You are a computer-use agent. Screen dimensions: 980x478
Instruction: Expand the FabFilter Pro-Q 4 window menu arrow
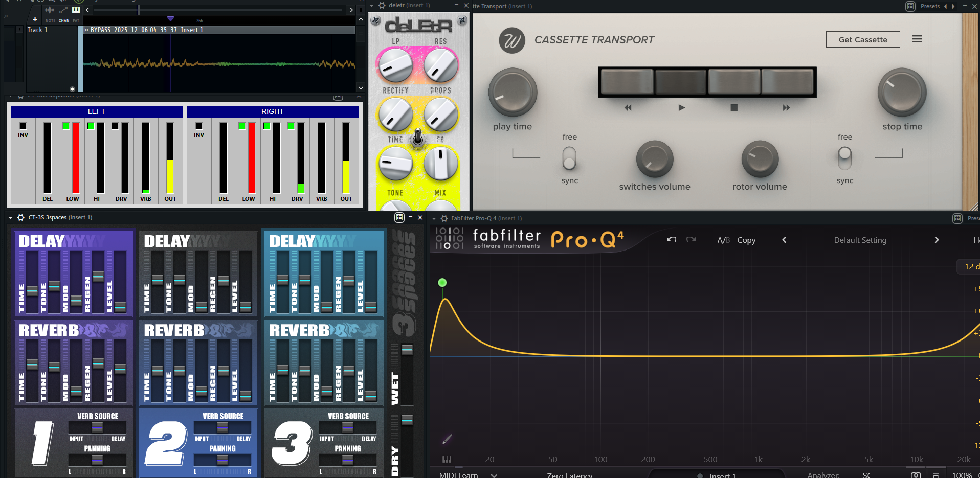pyautogui.click(x=434, y=218)
